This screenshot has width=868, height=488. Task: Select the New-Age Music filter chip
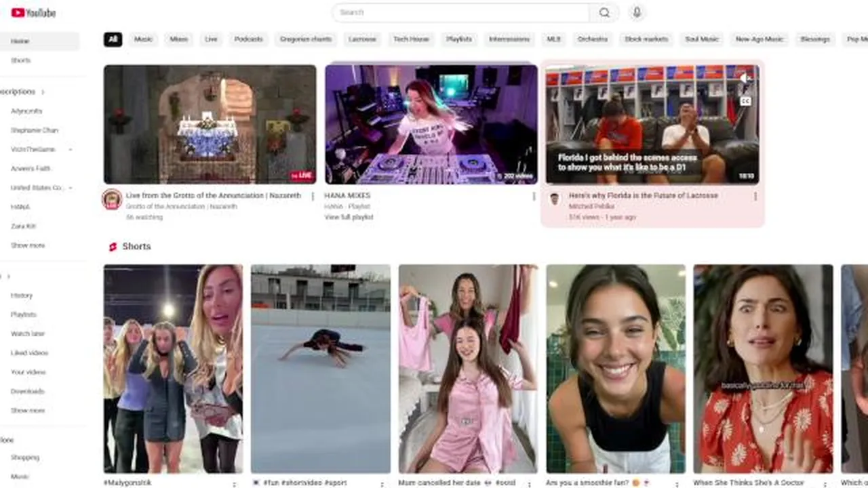tap(759, 39)
